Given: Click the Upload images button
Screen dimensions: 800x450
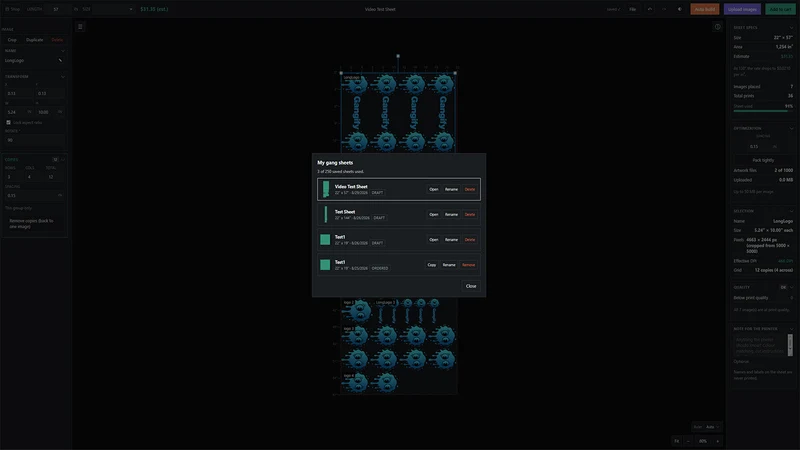Looking at the screenshot, I should click(x=742, y=9).
